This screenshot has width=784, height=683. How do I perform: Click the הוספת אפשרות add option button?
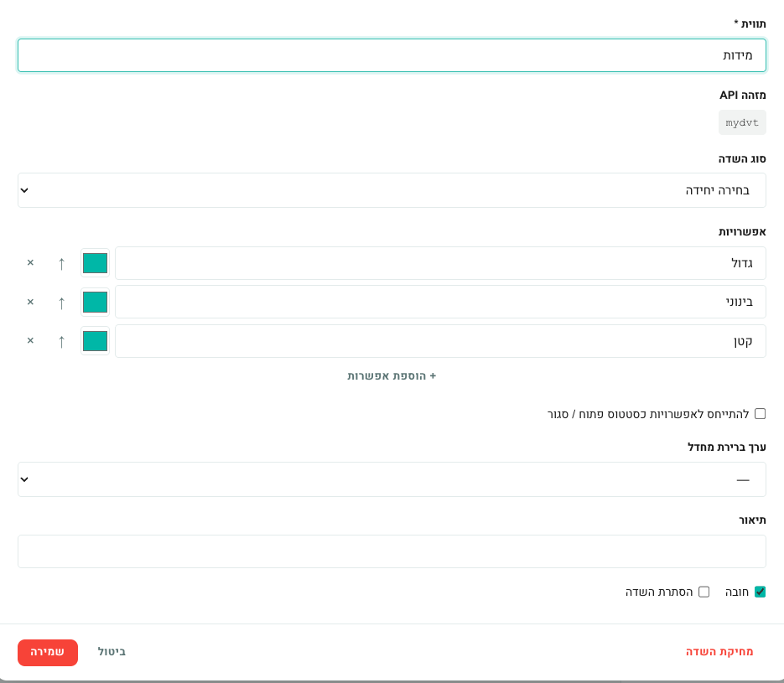pos(392,375)
